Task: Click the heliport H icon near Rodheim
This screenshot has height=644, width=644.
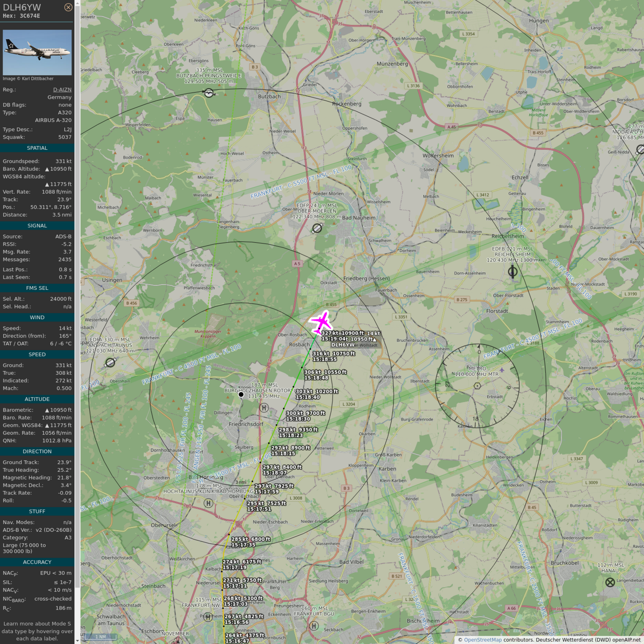Action: point(264,407)
